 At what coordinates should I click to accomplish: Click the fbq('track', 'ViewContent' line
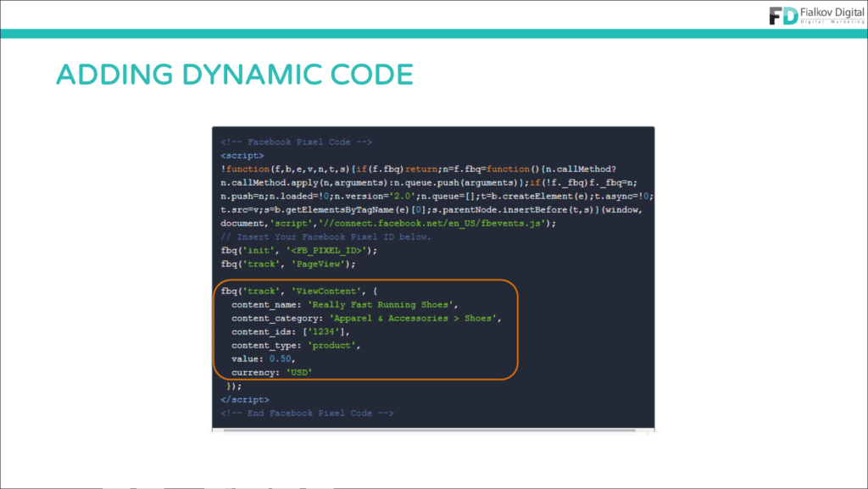coord(299,291)
